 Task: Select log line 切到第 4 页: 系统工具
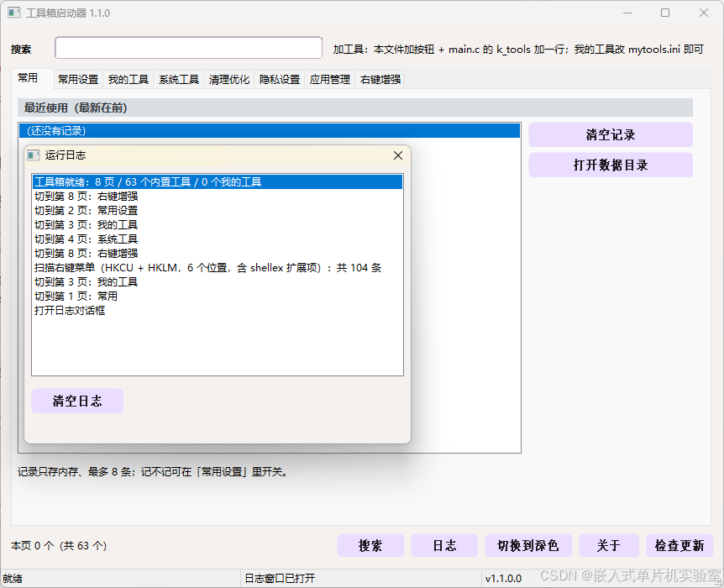point(218,239)
